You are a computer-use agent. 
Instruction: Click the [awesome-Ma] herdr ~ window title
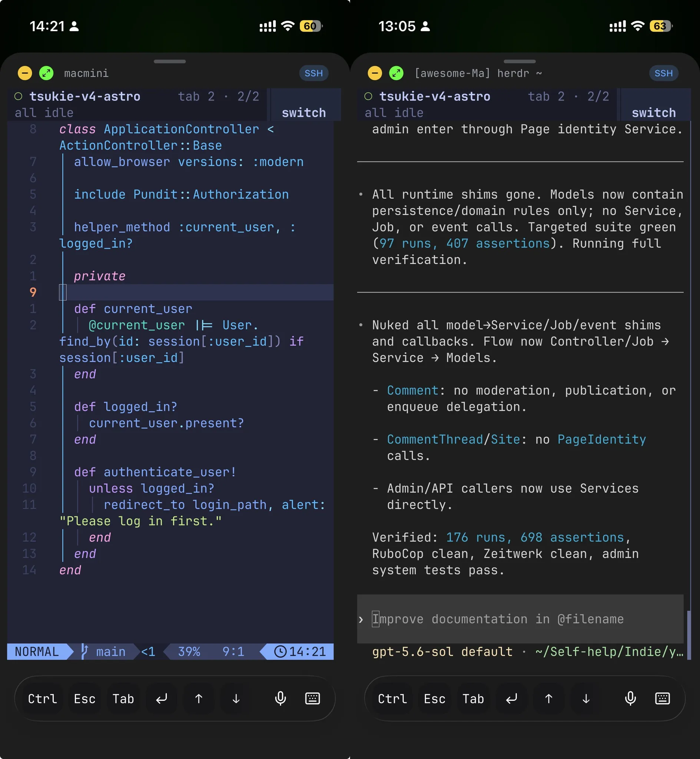(478, 73)
